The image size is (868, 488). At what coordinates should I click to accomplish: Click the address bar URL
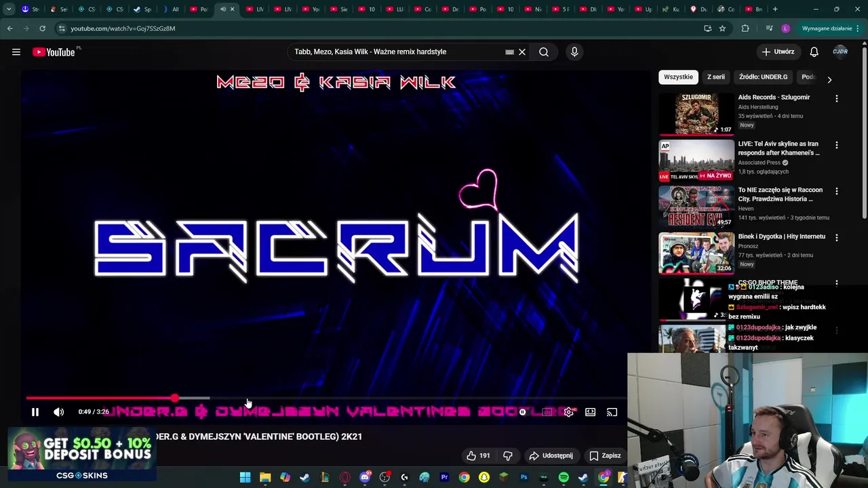pyautogui.click(x=123, y=28)
